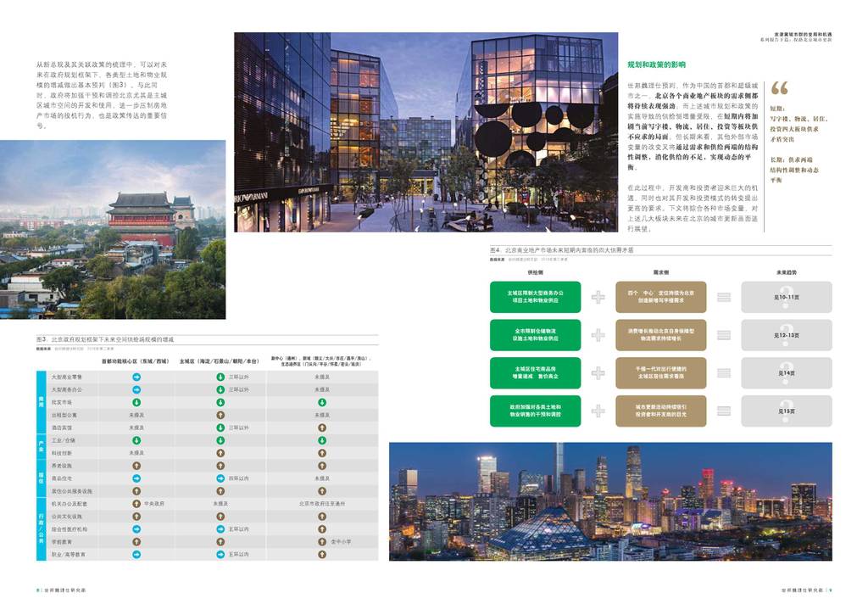868x615 pixels.
Task: Click the equals sign before 见10-11页
Action: click(723, 297)
